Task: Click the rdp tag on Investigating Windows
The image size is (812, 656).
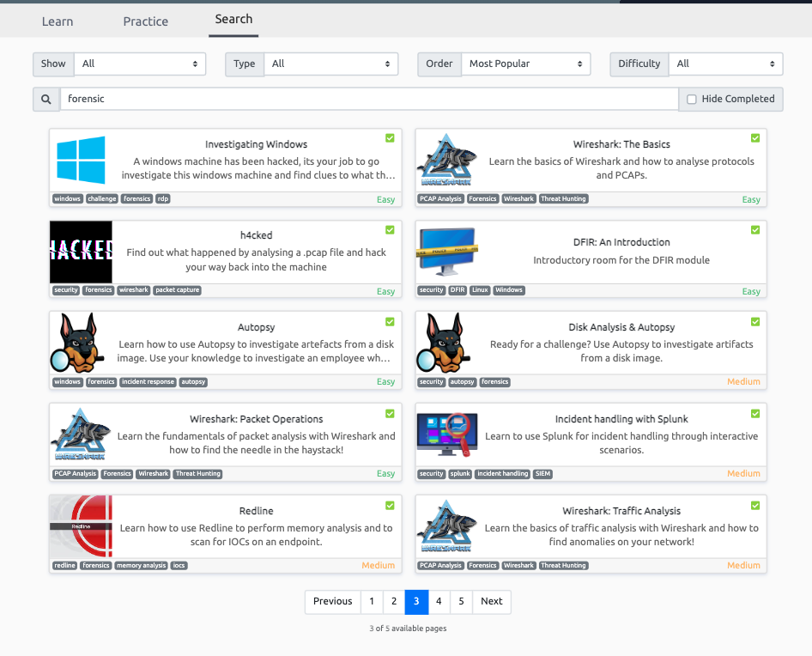Action: point(163,199)
